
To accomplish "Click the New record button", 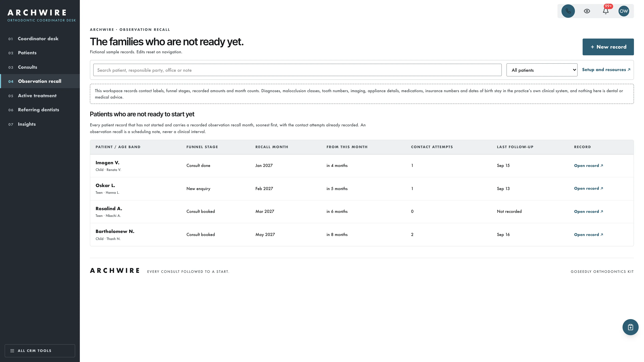I will coord(608,47).
